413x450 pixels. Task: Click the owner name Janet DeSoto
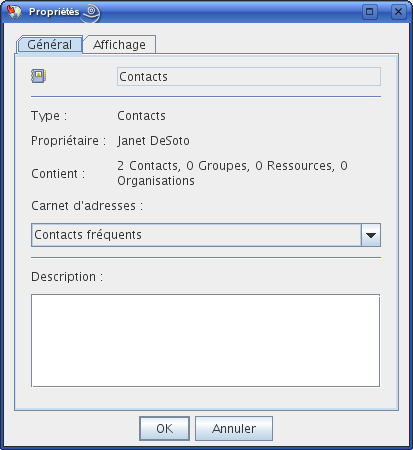click(153, 141)
